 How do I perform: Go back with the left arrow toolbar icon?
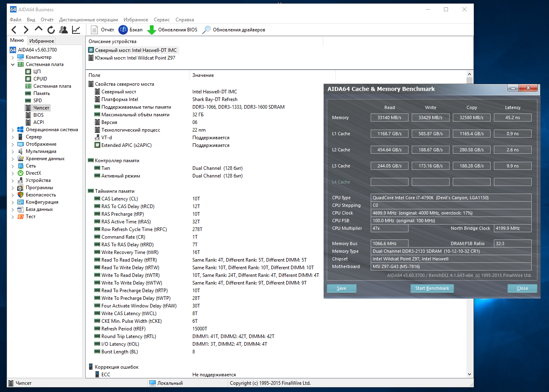[14, 30]
